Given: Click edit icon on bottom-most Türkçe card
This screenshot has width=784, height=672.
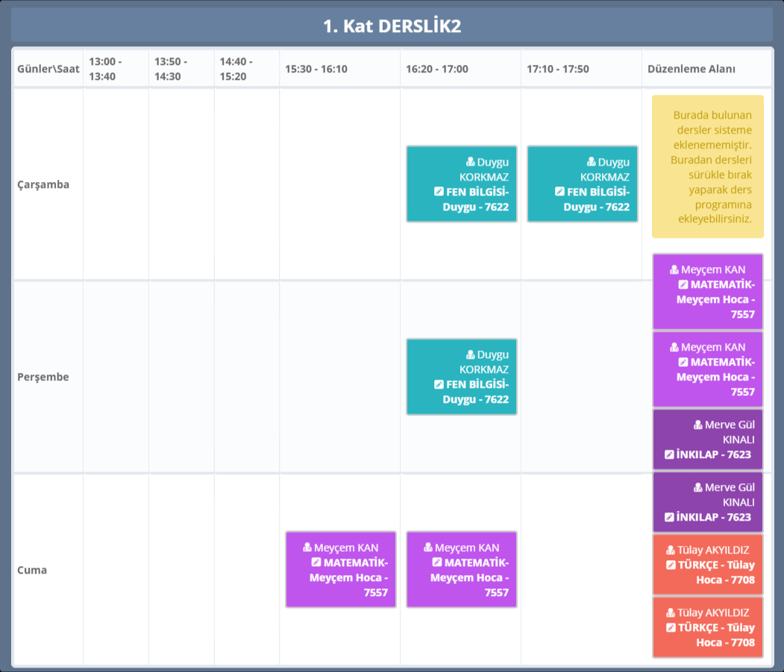Looking at the screenshot, I should click(670, 628).
